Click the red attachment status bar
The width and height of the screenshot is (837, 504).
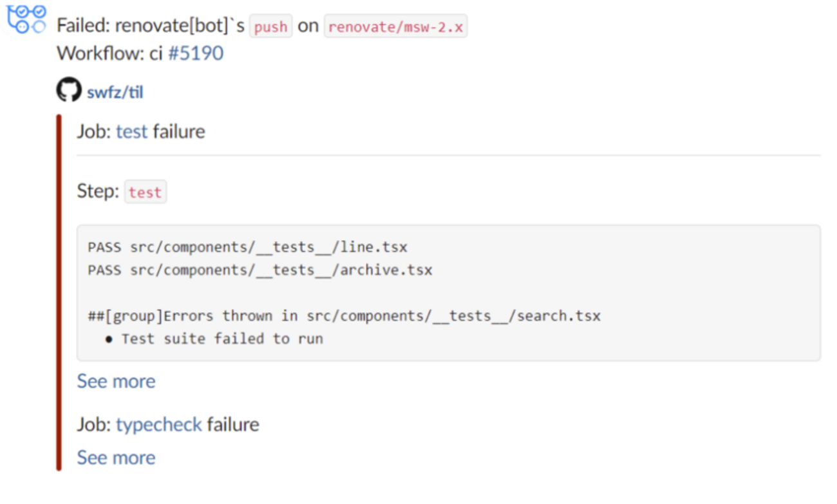pos(59,293)
